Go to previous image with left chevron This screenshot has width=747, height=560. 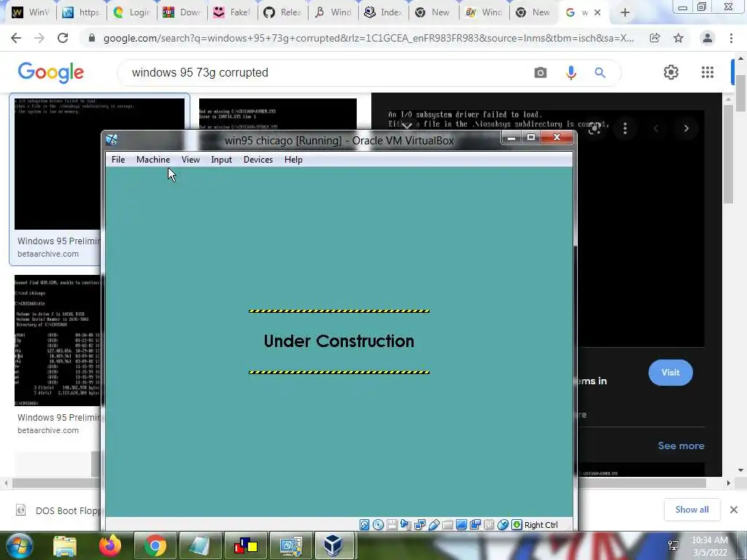click(656, 128)
